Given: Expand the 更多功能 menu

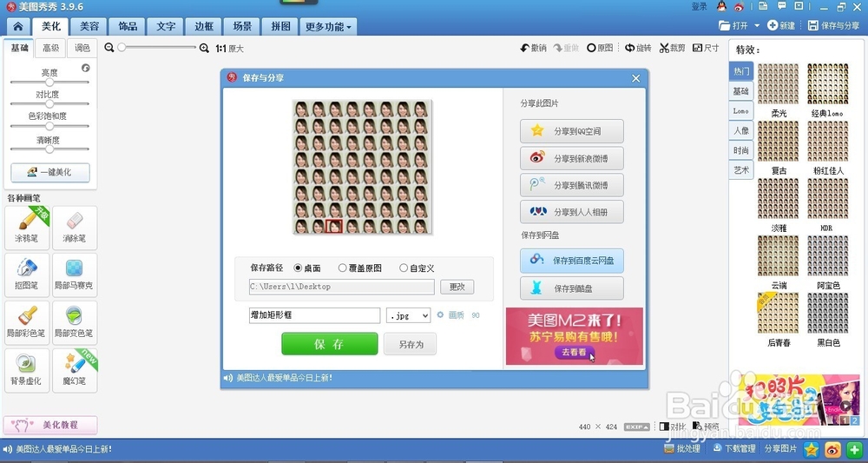Looking at the screenshot, I should point(328,27).
